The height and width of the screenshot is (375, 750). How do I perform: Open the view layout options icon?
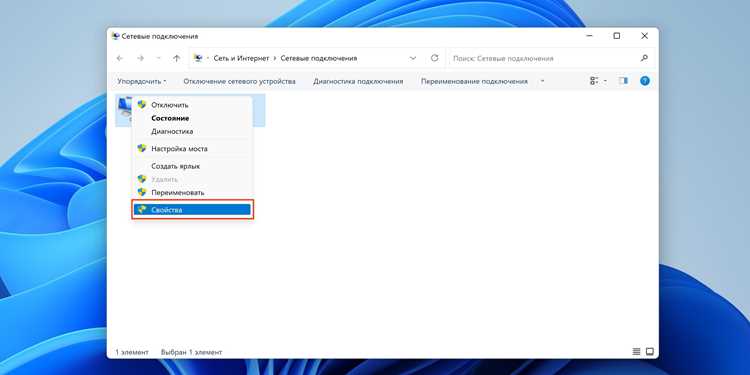pyautogui.click(x=595, y=81)
